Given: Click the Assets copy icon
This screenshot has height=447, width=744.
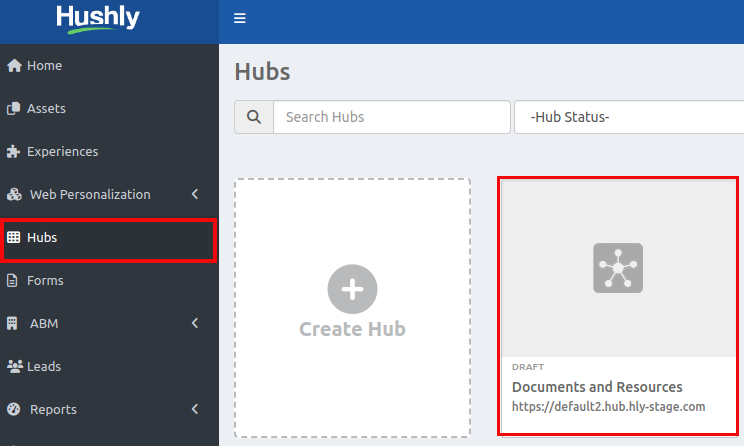Looking at the screenshot, I should [x=13, y=109].
